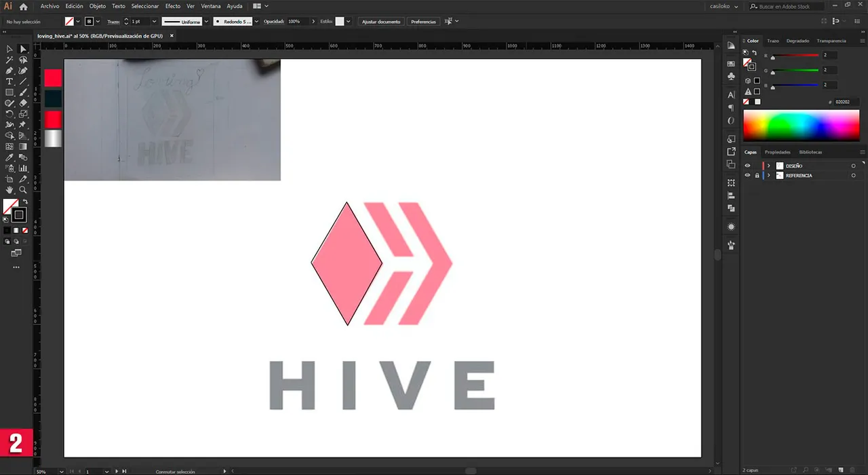868x475 pixels.
Task: Set paint to None in toolbar
Action: pos(26,229)
